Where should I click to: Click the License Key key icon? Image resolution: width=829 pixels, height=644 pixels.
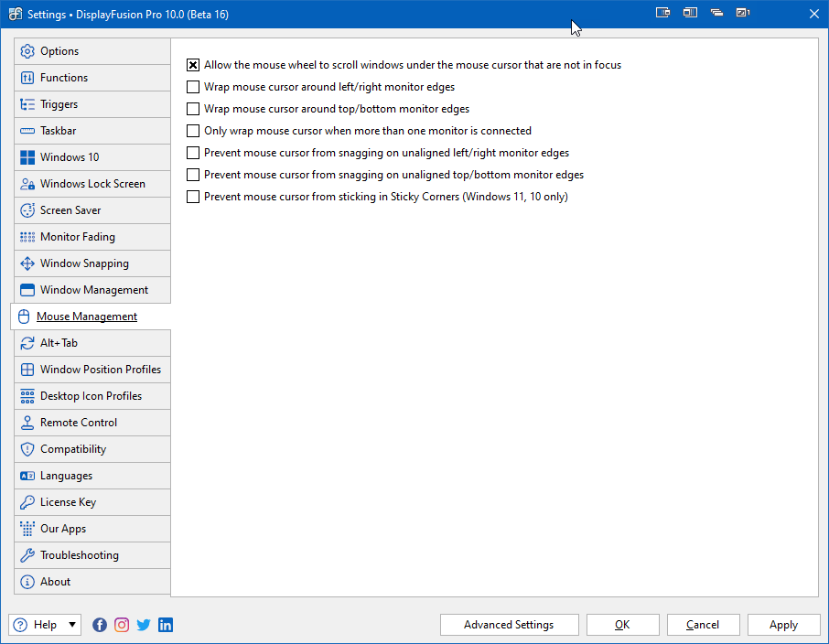(27, 502)
